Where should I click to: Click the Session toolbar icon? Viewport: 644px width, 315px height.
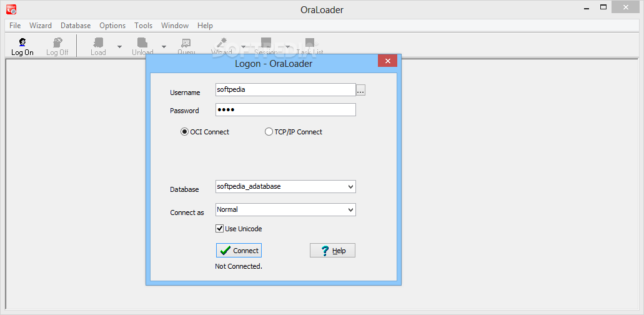point(265,46)
